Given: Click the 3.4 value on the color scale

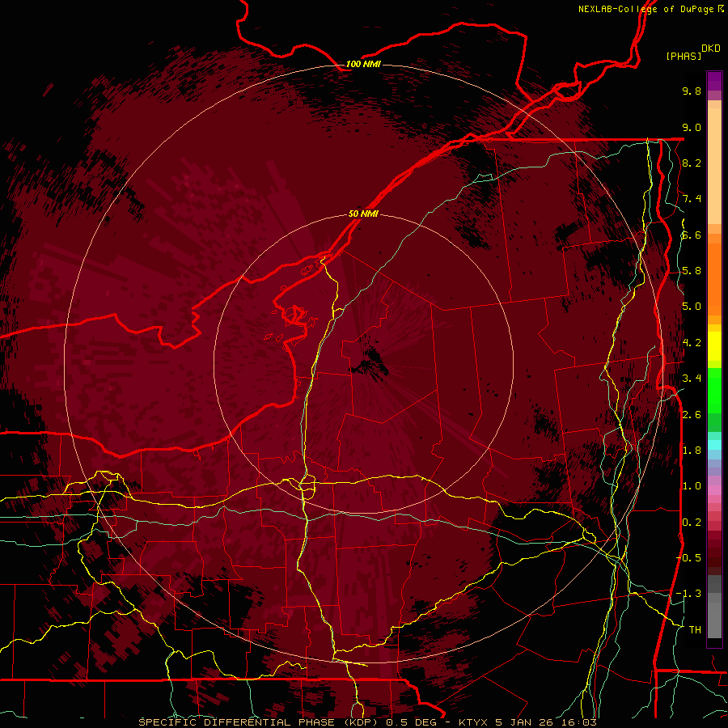Looking at the screenshot, I should pos(692,379).
